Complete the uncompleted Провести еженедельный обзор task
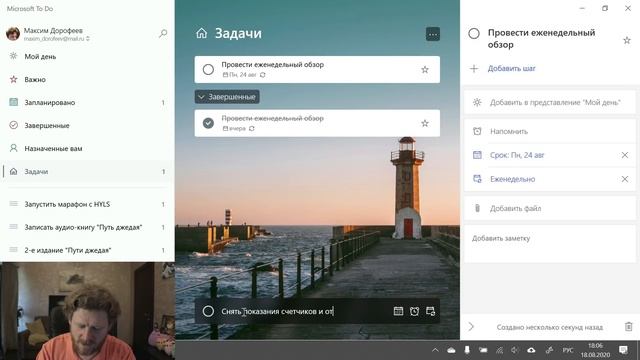 coord(208,70)
